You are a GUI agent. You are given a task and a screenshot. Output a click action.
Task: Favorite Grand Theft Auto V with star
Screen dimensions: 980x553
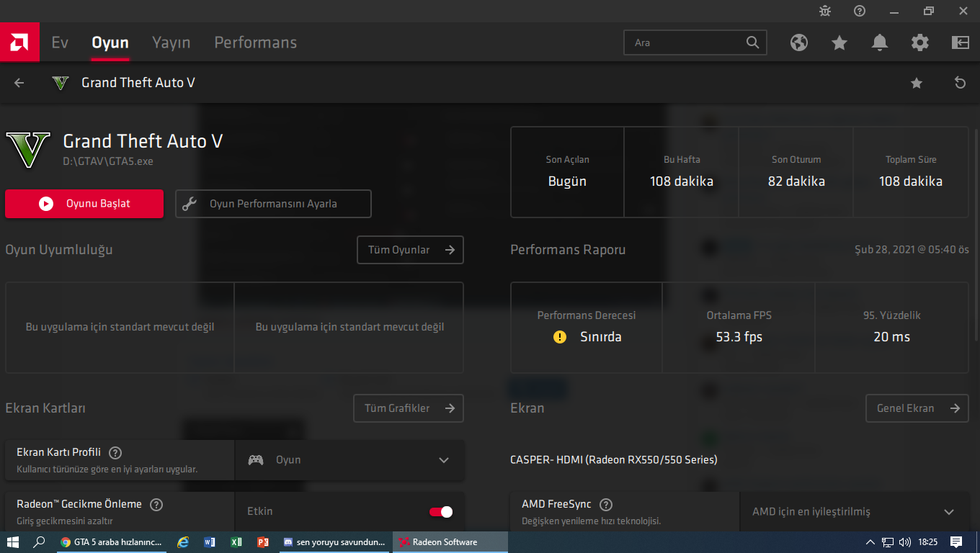click(x=917, y=83)
